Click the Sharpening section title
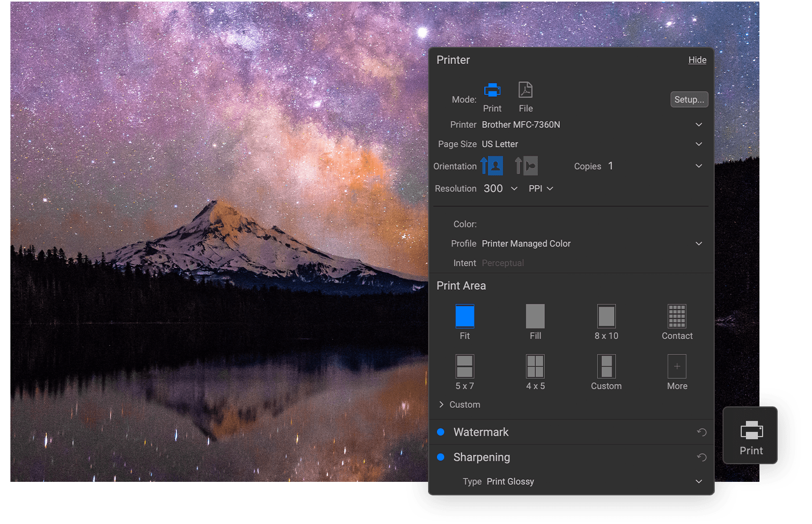 click(482, 457)
